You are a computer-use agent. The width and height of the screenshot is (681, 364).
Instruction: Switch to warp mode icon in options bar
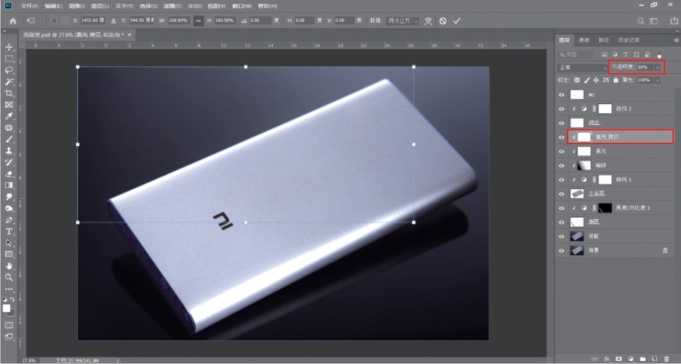click(x=428, y=21)
